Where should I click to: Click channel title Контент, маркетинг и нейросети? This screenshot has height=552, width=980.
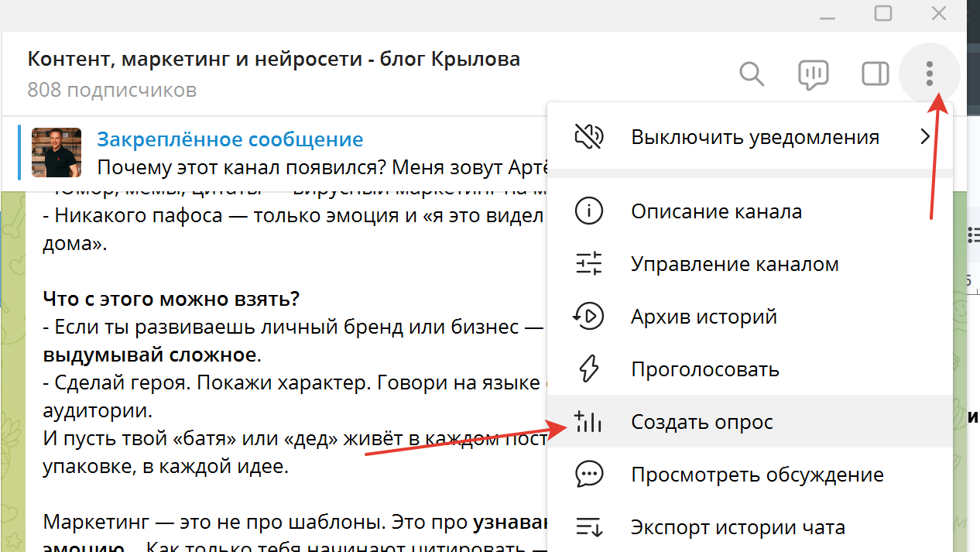click(274, 59)
